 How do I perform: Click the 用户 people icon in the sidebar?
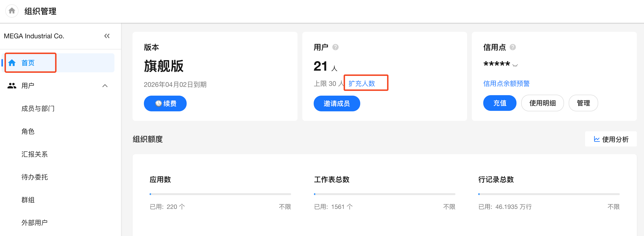pos(12,86)
